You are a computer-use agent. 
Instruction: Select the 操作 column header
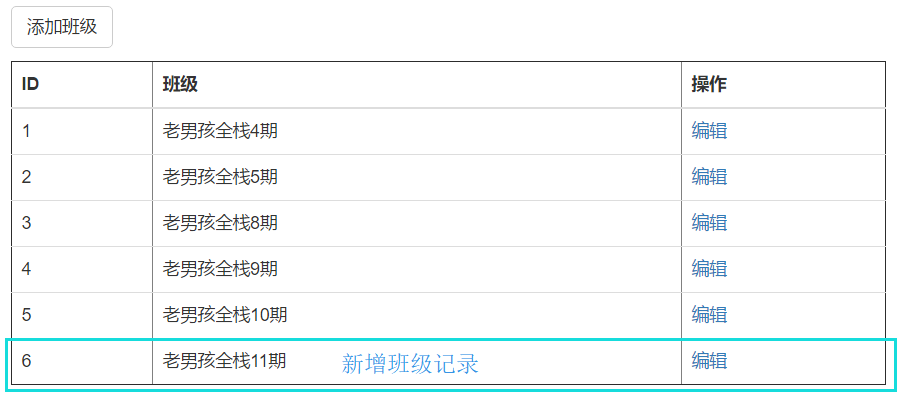click(709, 85)
